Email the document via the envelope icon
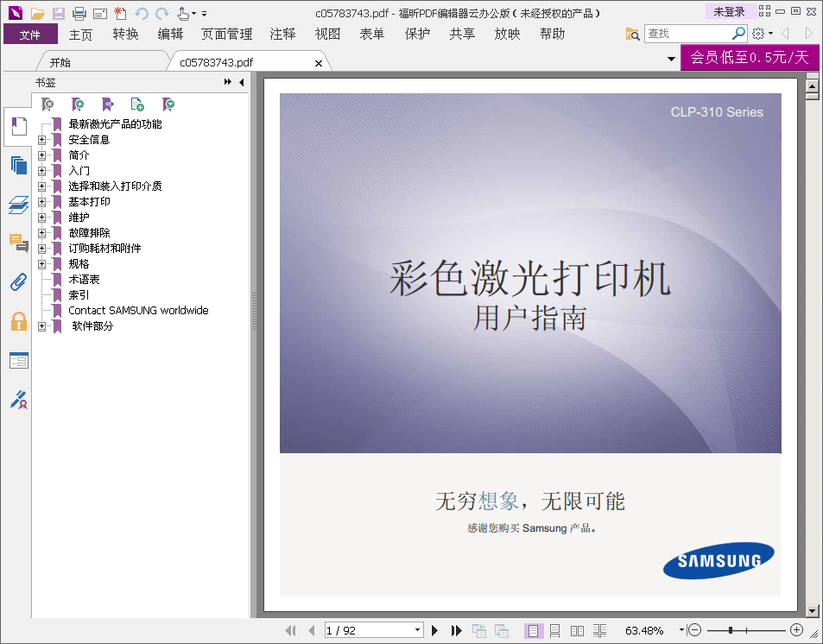The width and height of the screenshot is (823, 644). (x=99, y=13)
